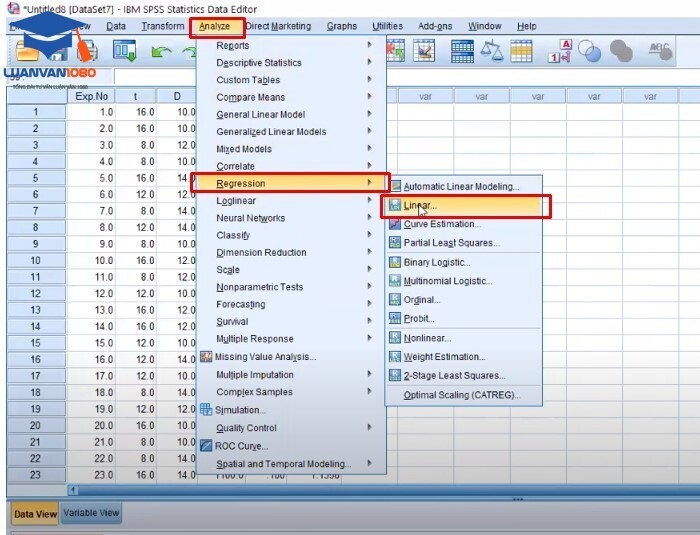Open Weight Cases scales icon
This screenshot has height=535, width=700.
coord(492,50)
